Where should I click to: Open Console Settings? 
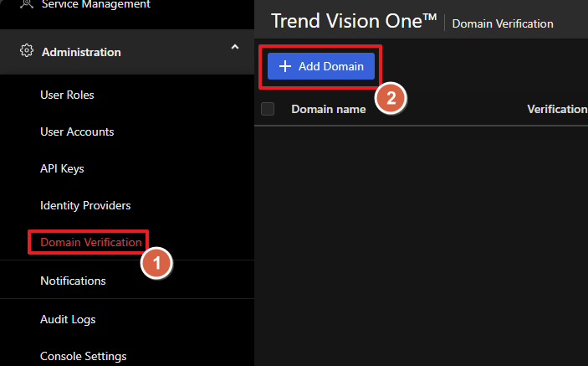click(x=83, y=356)
